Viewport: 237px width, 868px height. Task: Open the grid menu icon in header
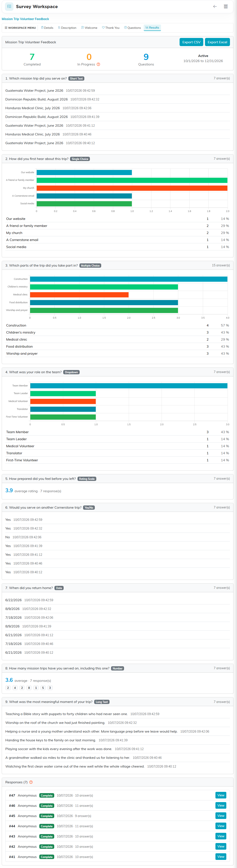coord(226,6)
